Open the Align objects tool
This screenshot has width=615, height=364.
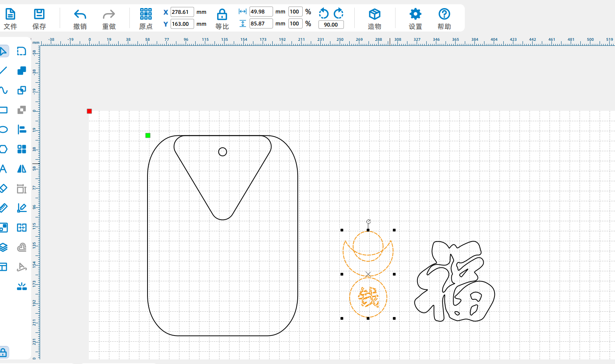[22, 130]
